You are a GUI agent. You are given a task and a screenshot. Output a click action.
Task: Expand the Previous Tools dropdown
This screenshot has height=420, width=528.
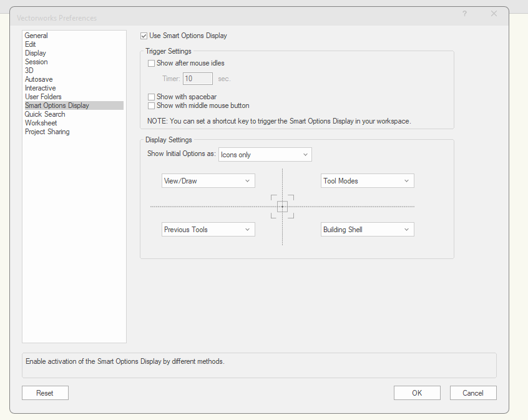click(x=208, y=230)
